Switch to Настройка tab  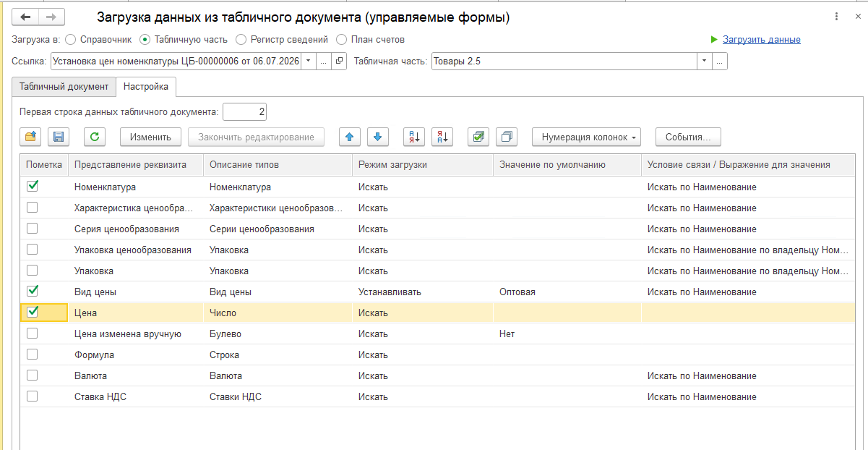146,86
